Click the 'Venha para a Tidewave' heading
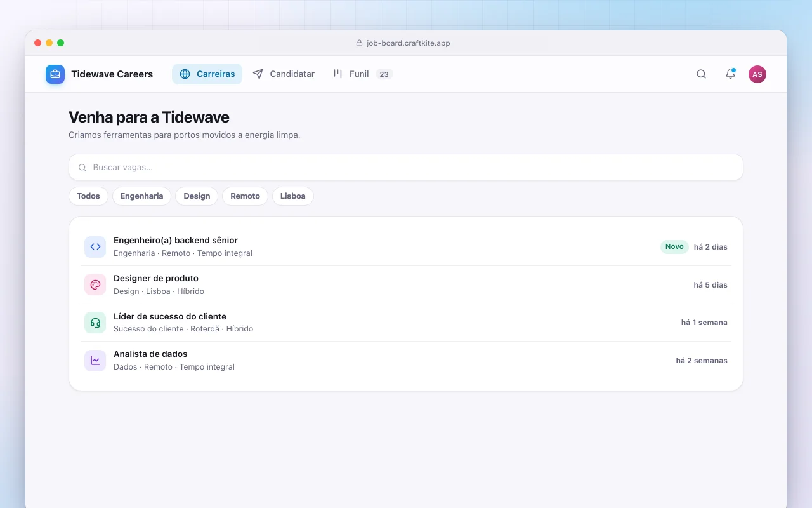The height and width of the screenshot is (508, 812). pos(148,117)
